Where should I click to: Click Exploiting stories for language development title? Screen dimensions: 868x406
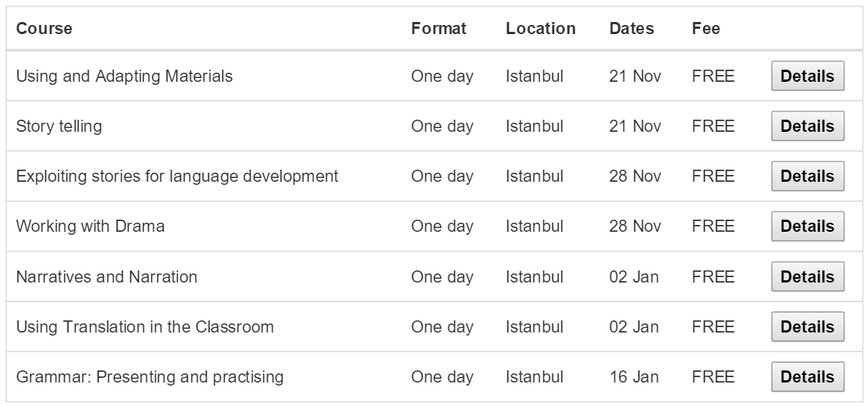pos(177,176)
